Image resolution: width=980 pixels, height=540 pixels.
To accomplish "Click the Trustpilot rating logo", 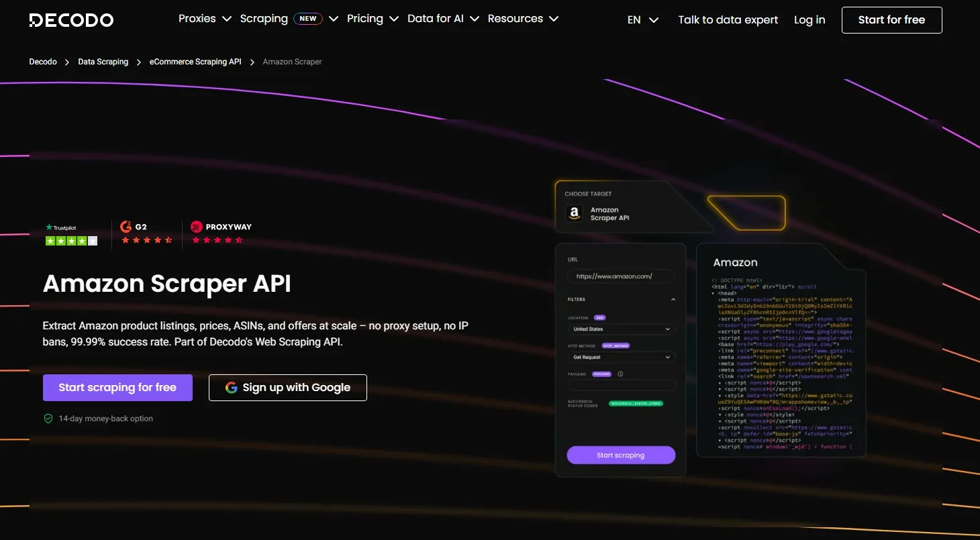I will pos(60,227).
